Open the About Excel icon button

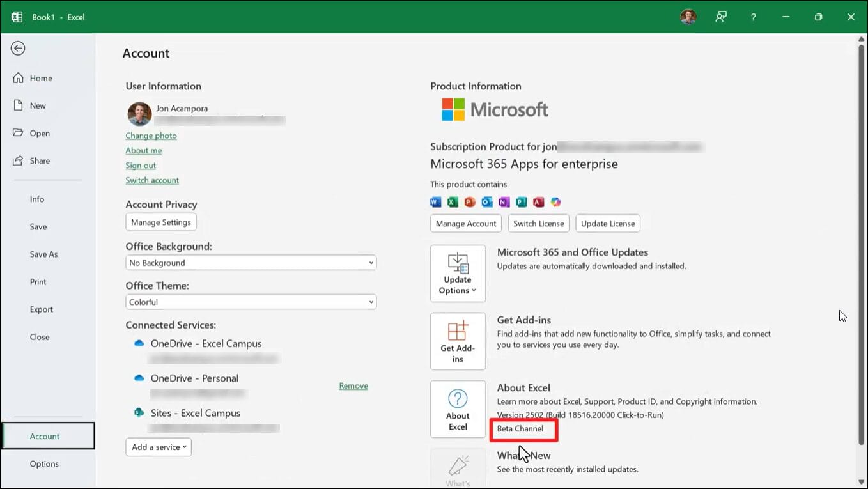[x=458, y=409]
